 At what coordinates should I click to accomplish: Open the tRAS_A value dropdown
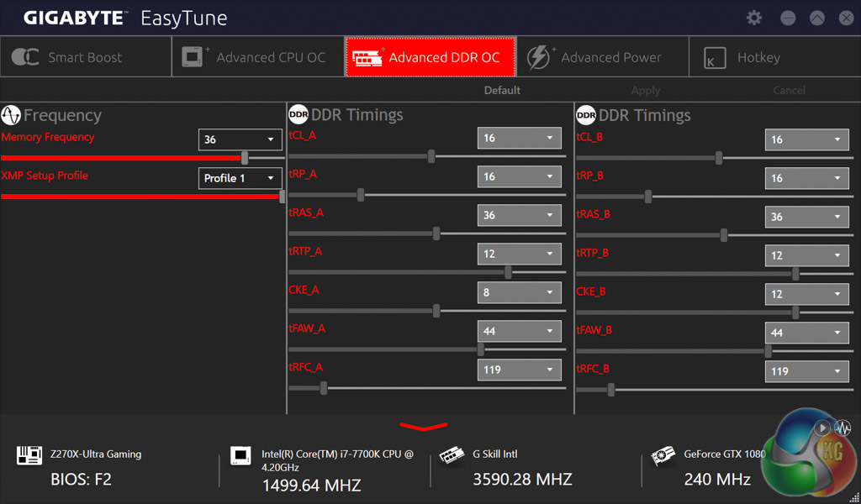[520, 215]
